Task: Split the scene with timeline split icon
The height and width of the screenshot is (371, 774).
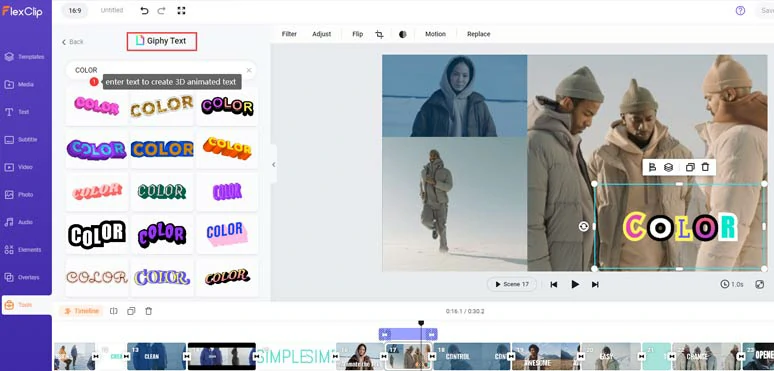Action: click(x=114, y=311)
